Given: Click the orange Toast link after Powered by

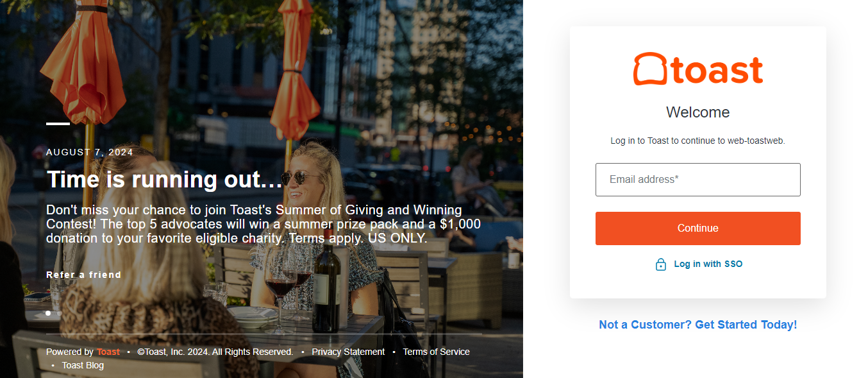Looking at the screenshot, I should click(x=108, y=352).
